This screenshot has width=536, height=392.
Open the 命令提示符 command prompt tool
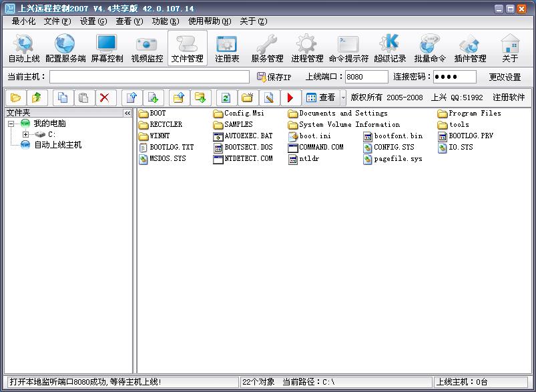[x=348, y=49]
